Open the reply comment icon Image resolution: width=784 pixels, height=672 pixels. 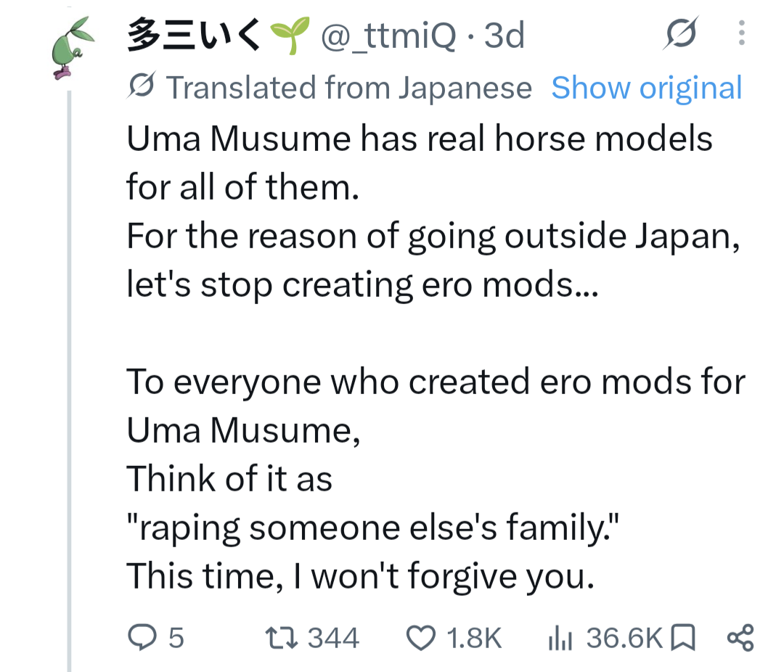click(x=142, y=637)
